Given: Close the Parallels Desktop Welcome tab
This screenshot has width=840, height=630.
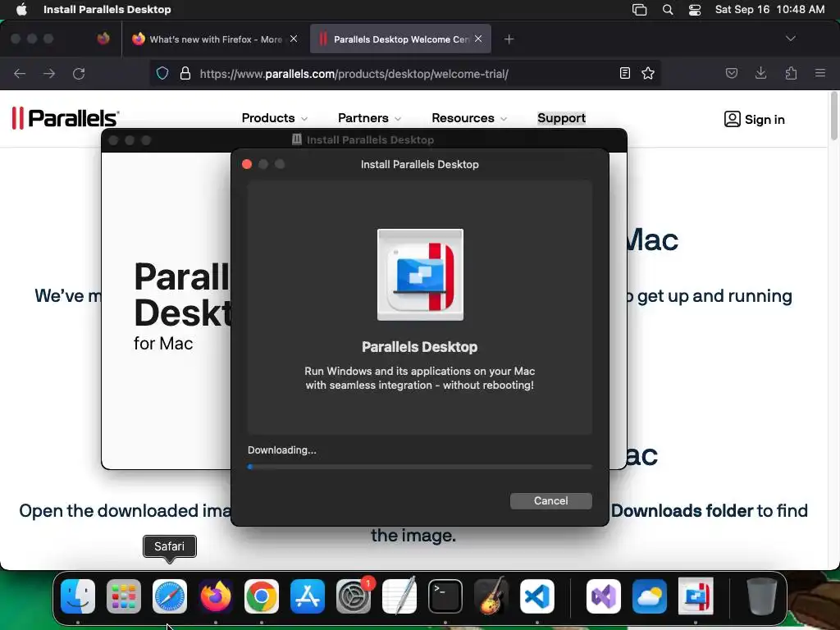Looking at the screenshot, I should click(478, 39).
